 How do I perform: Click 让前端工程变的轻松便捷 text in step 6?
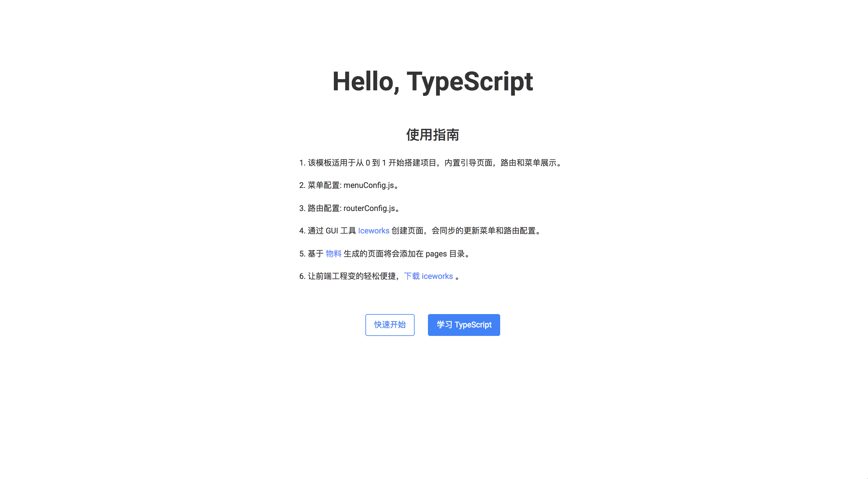click(351, 276)
